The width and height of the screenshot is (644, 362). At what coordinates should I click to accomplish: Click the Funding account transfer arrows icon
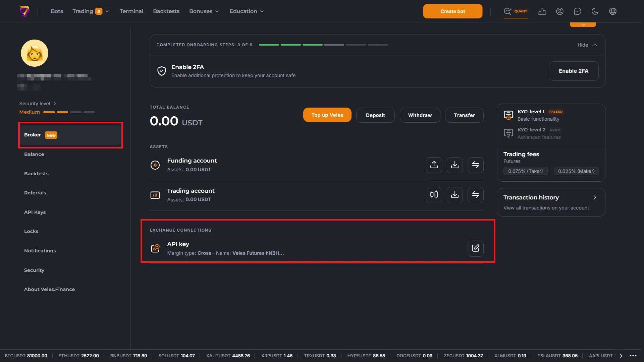[x=476, y=165]
